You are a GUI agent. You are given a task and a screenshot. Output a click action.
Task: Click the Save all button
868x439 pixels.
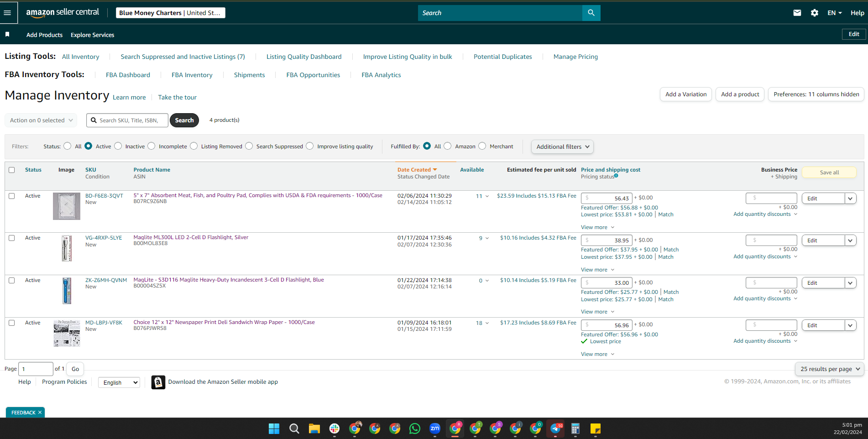pyautogui.click(x=829, y=172)
